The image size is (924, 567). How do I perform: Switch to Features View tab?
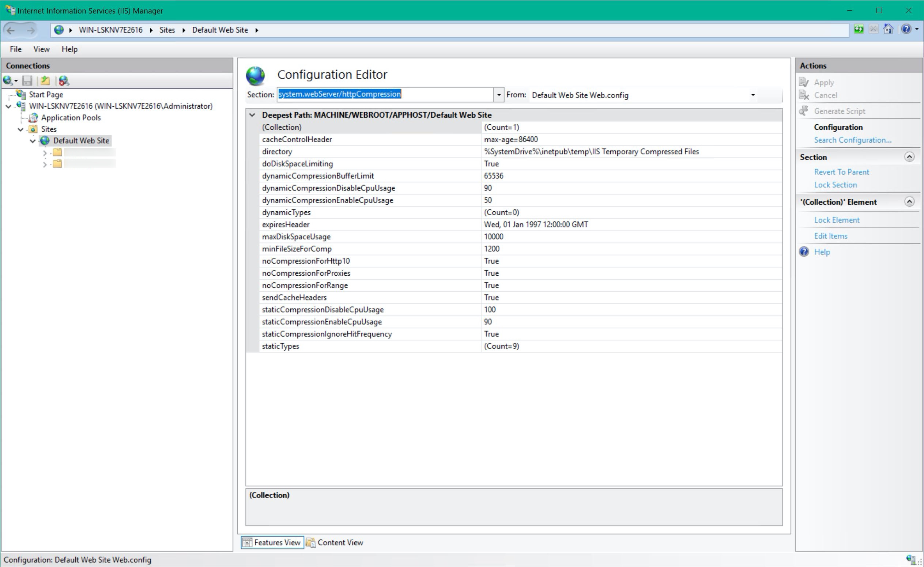[x=272, y=542]
